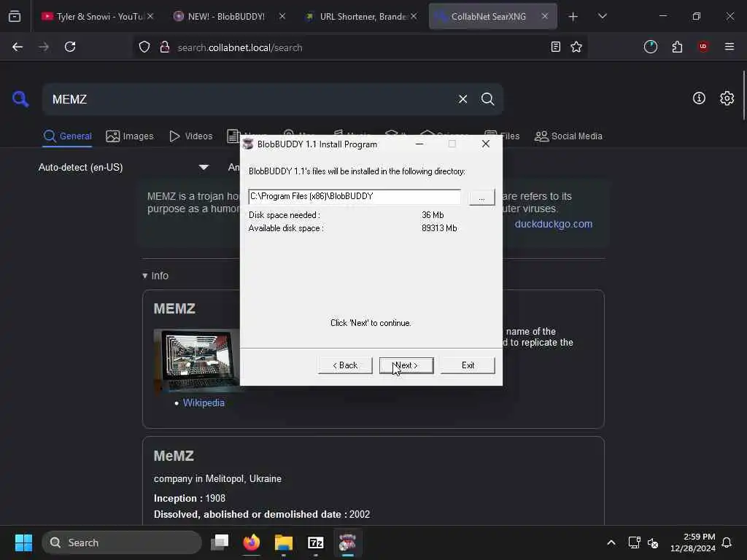
Task: Edit the install directory path field
Action: (355, 197)
